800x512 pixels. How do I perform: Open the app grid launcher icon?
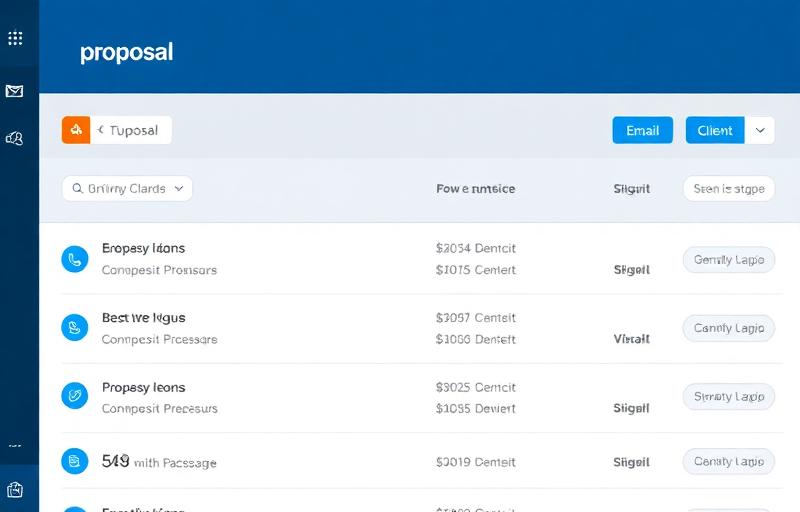click(x=15, y=39)
